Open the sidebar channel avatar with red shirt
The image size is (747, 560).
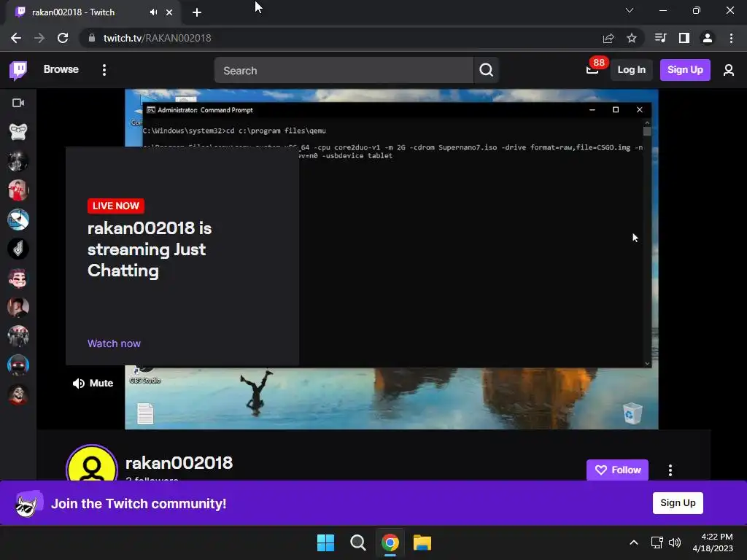pyautogui.click(x=18, y=190)
